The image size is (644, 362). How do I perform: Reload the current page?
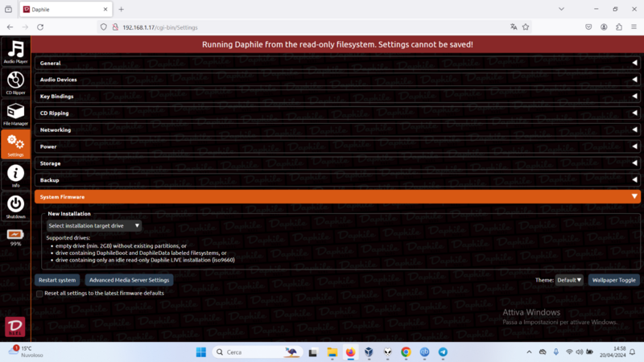click(x=40, y=27)
